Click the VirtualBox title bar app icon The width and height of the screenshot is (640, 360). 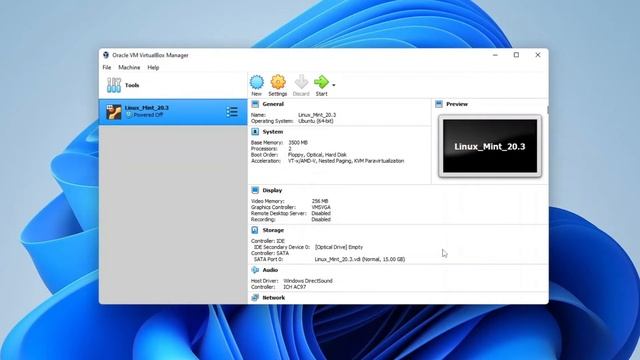click(x=106, y=55)
